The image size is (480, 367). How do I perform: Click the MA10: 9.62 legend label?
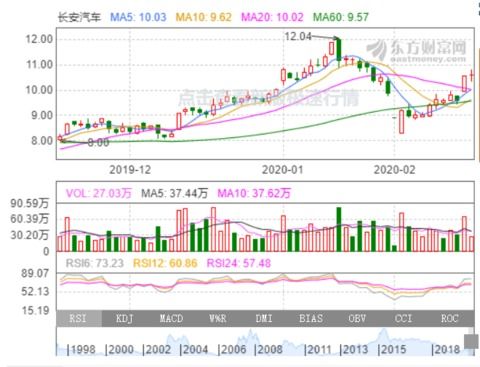point(204,17)
